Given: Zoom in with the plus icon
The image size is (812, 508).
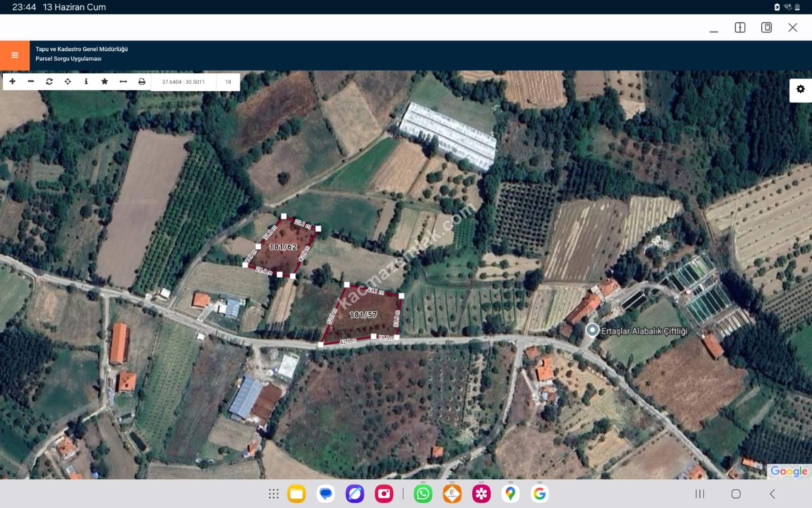Looking at the screenshot, I should pyautogui.click(x=13, y=81).
